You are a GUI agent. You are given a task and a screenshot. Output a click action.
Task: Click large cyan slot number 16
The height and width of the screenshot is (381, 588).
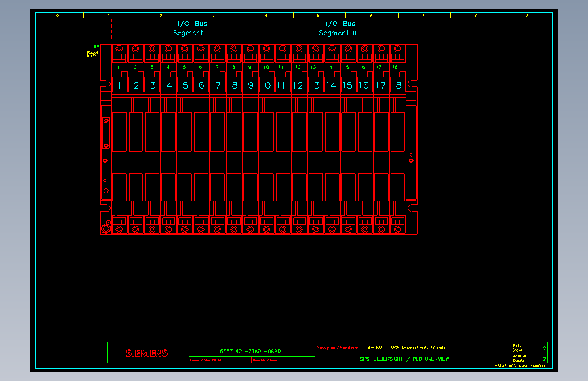coord(364,85)
